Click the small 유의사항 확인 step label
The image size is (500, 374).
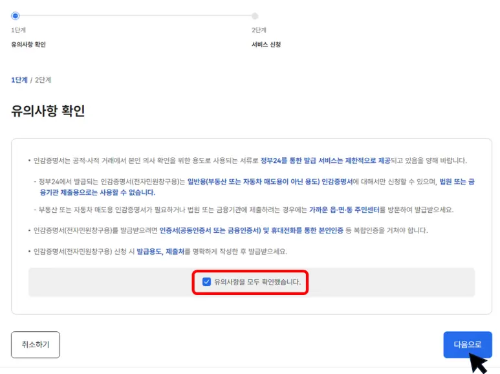pyautogui.click(x=28, y=44)
